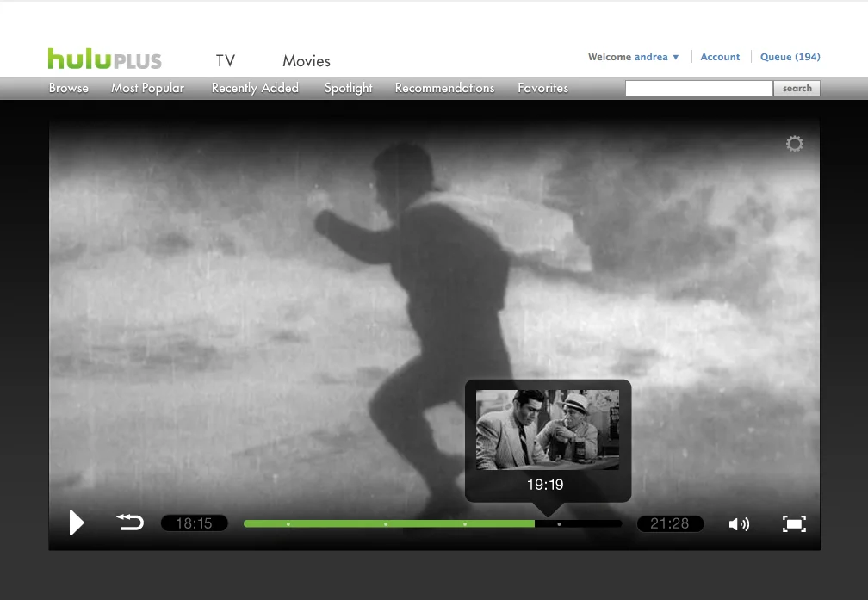Image resolution: width=868 pixels, height=600 pixels.
Task: Click the elapsed time 18:15 display
Action: click(195, 523)
